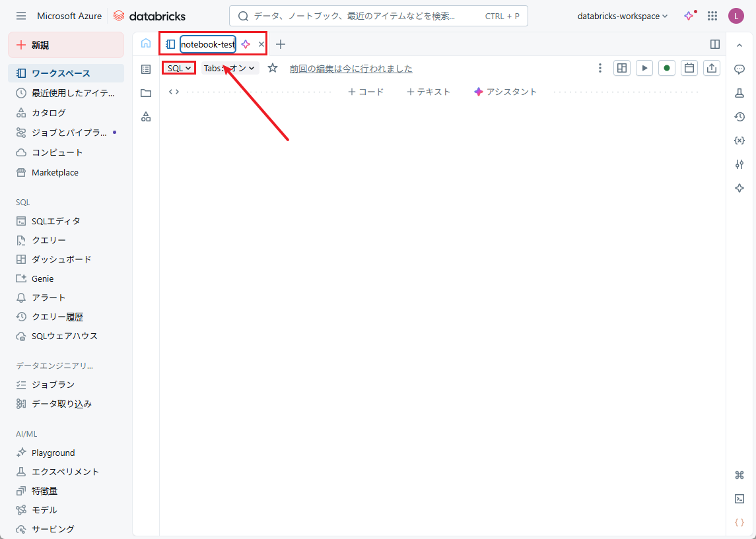
Task: Click the curly braces icon at bottom right
Action: point(739,523)
